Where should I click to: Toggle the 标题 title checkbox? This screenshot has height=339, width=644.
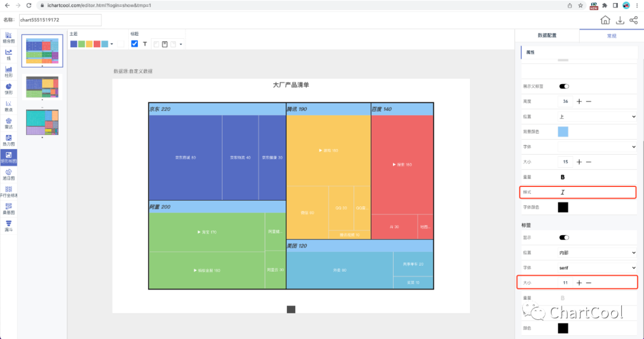[134, 44]
